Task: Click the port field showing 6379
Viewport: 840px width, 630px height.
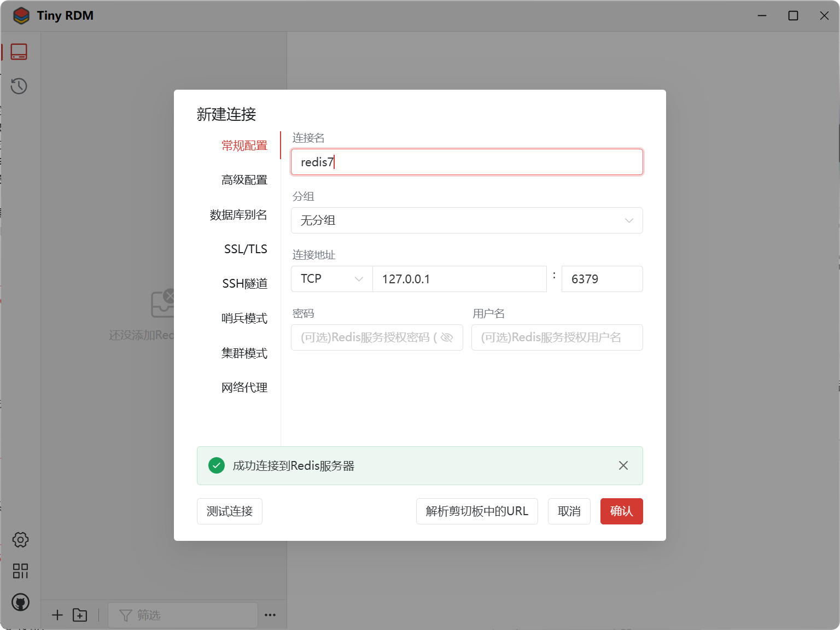Action: coord(602,279)
